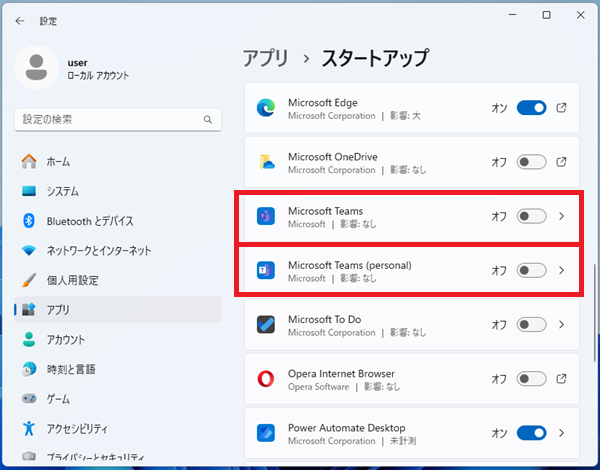Click the Microsoft Edge app icon
600x470 pixels.
(x=266, y=108)
